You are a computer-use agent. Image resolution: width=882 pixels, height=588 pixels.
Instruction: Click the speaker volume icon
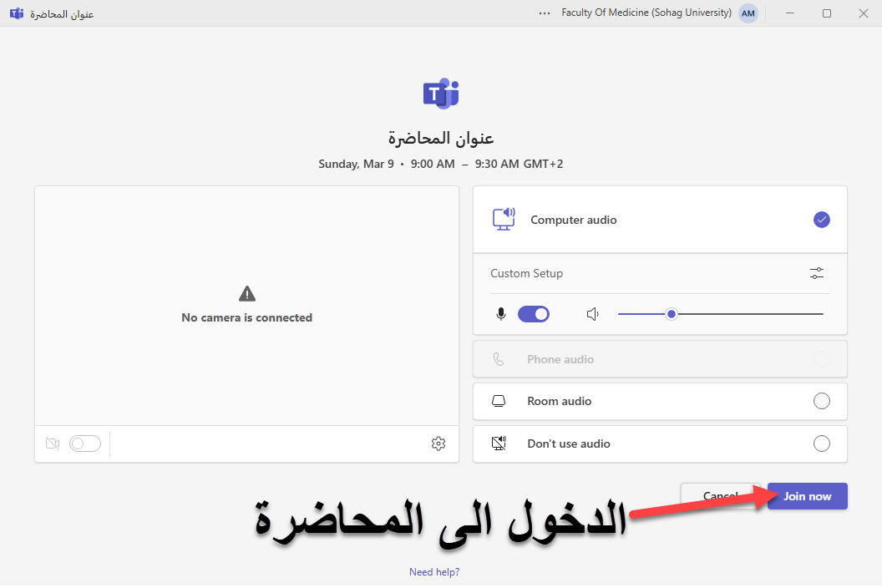click(x=593, y=314)
